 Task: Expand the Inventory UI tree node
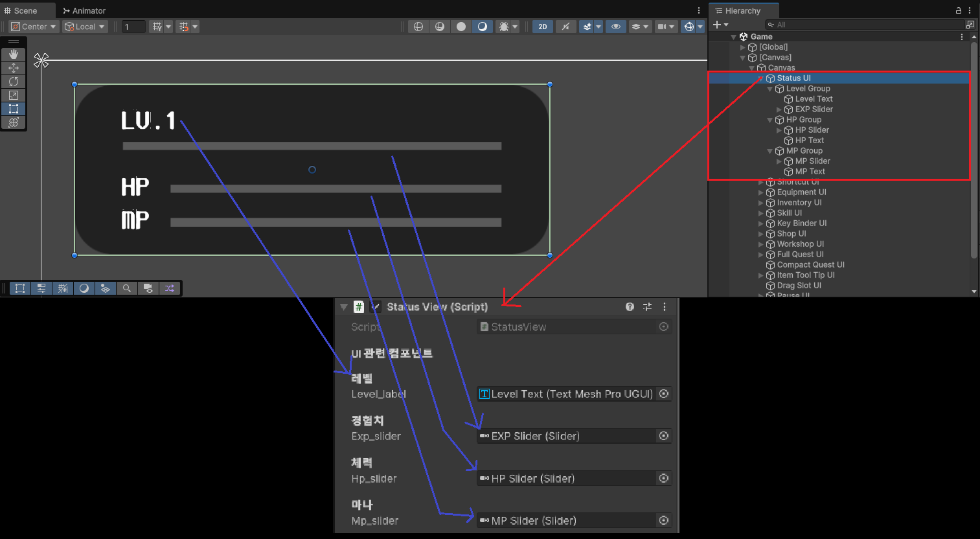761,203
